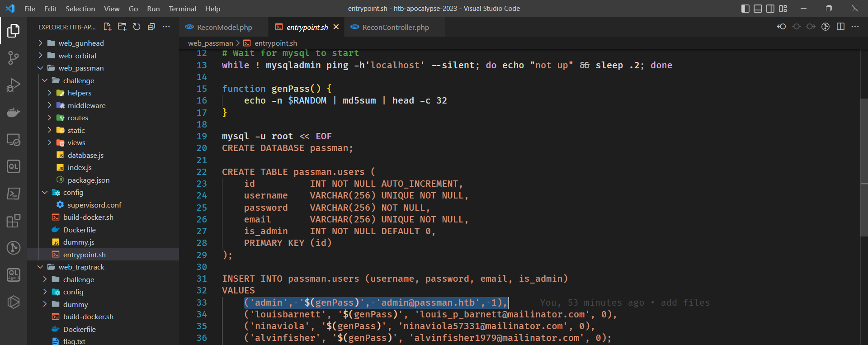868x345 pixels.
Task: Click web_passman in the breadcrumb path
Action: 210,43
